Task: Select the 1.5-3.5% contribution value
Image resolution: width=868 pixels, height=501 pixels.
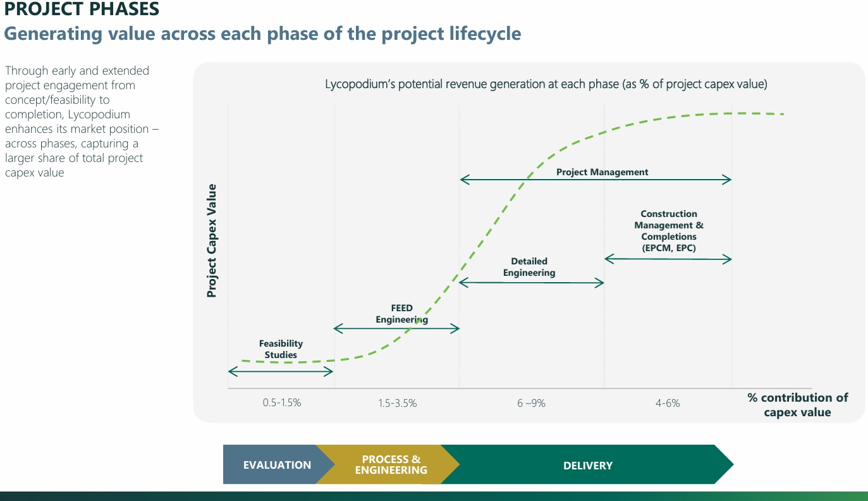Action: pos(397,403)
